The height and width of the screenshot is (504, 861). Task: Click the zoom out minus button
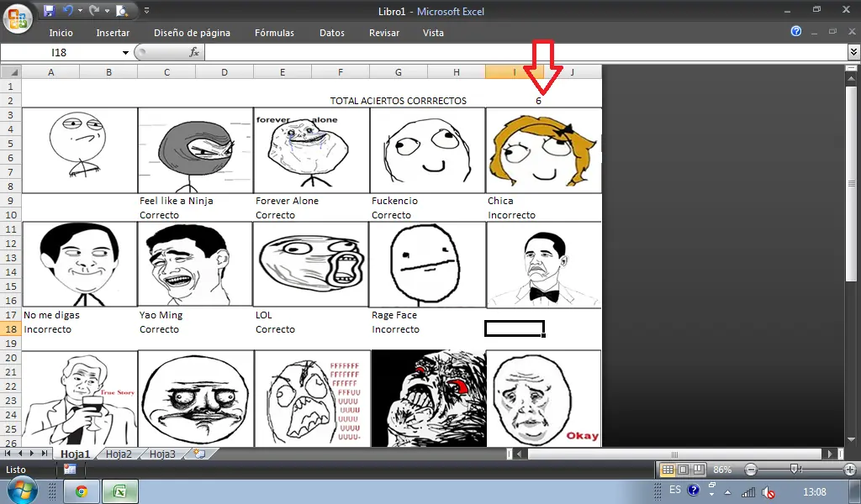[x=751, y=470]
